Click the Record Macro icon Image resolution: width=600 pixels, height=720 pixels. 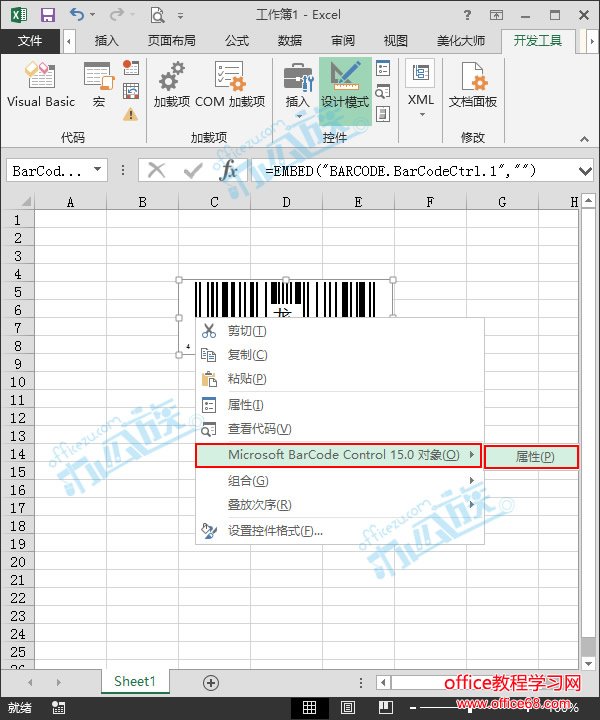[x=131, y=68]
